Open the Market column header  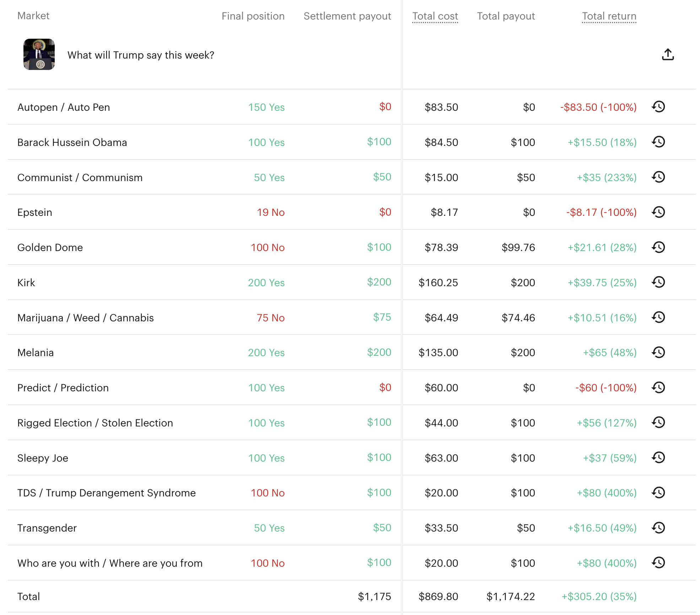pos(33,16)
